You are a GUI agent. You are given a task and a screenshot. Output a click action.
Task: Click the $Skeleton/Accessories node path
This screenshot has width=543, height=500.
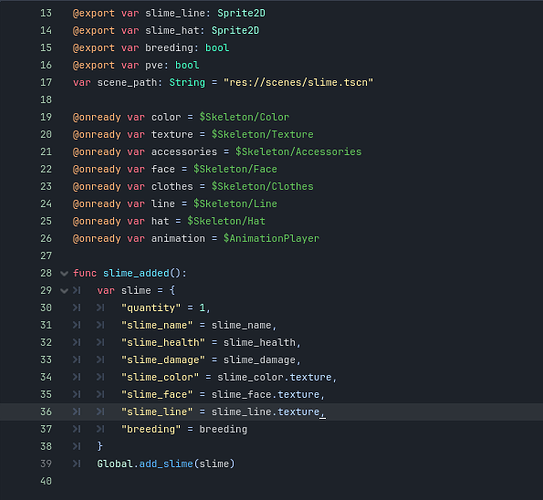298,152
